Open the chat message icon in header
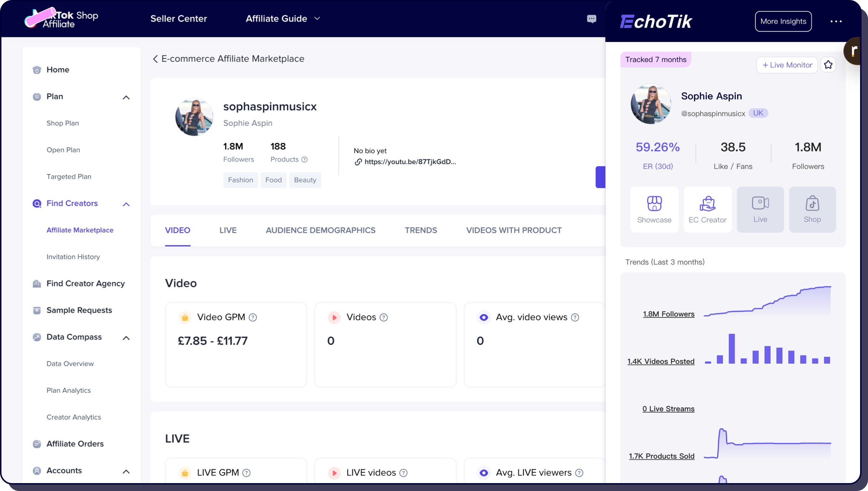The image size is (868, 491). [591, 19]
